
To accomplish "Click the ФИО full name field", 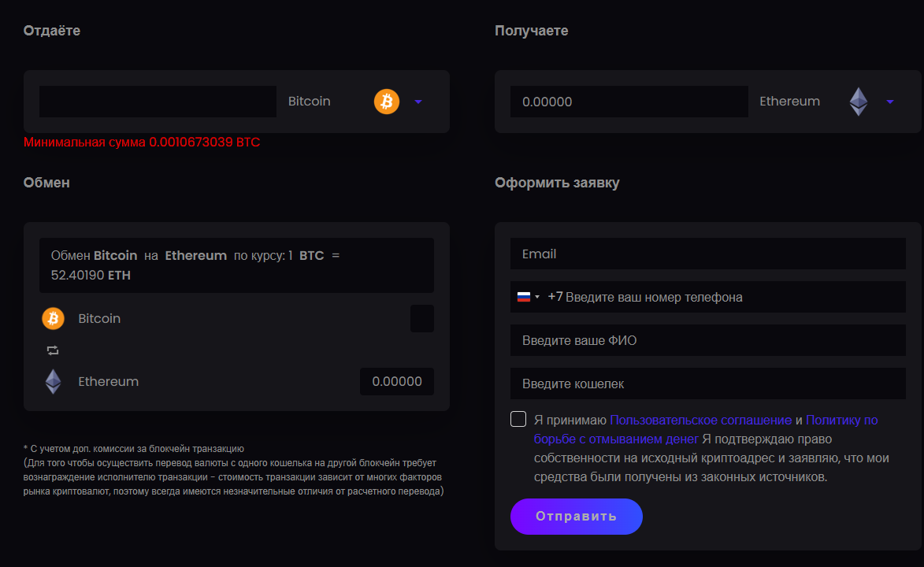I will (x=707, y=341).
